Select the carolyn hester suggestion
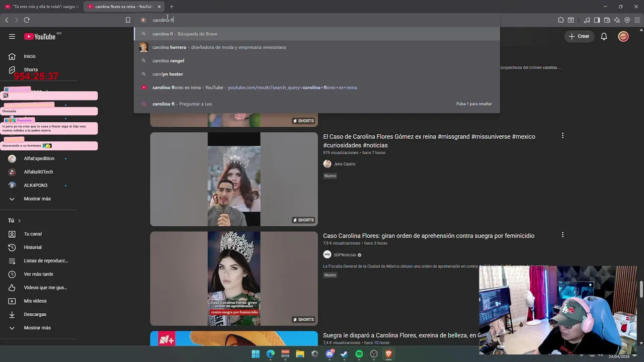The height and width of the screenshot is (362, 644). 317,74
